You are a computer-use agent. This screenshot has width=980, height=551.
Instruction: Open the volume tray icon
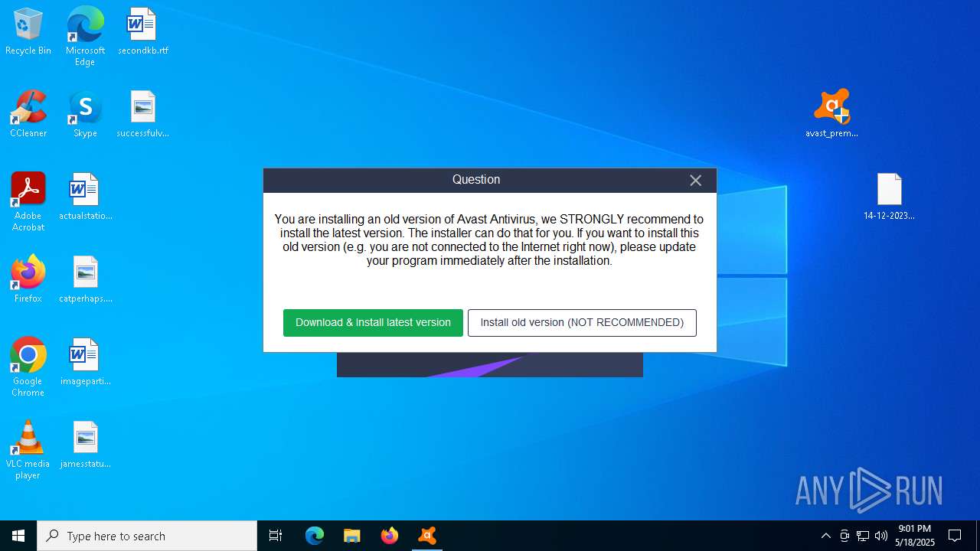pos(881,536)
